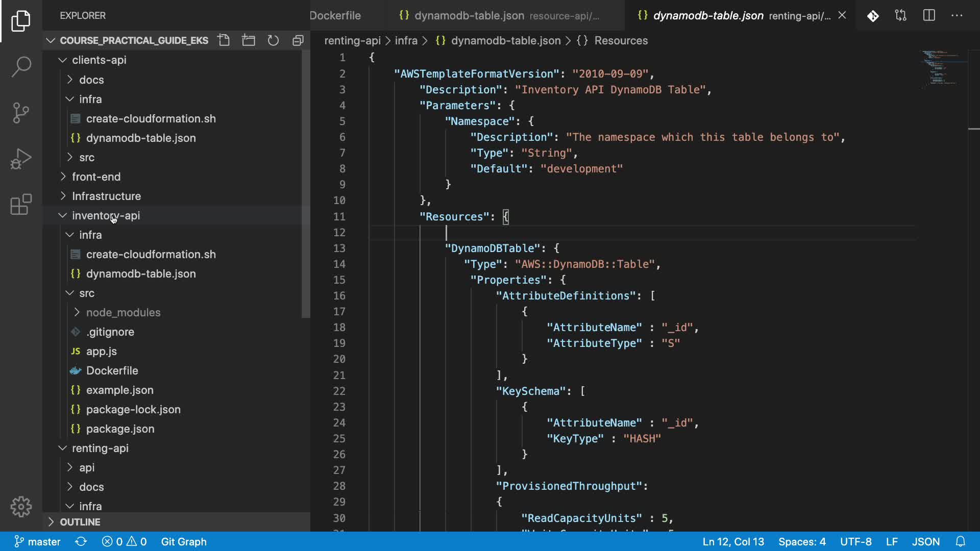
Task: Collapse the clients-api folder
Action: tap(99, 60)
